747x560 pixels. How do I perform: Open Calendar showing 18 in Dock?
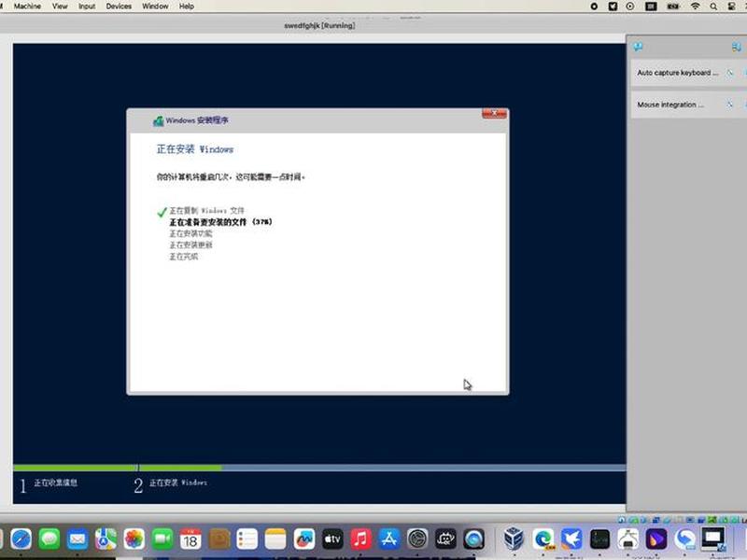pos(190,539)
